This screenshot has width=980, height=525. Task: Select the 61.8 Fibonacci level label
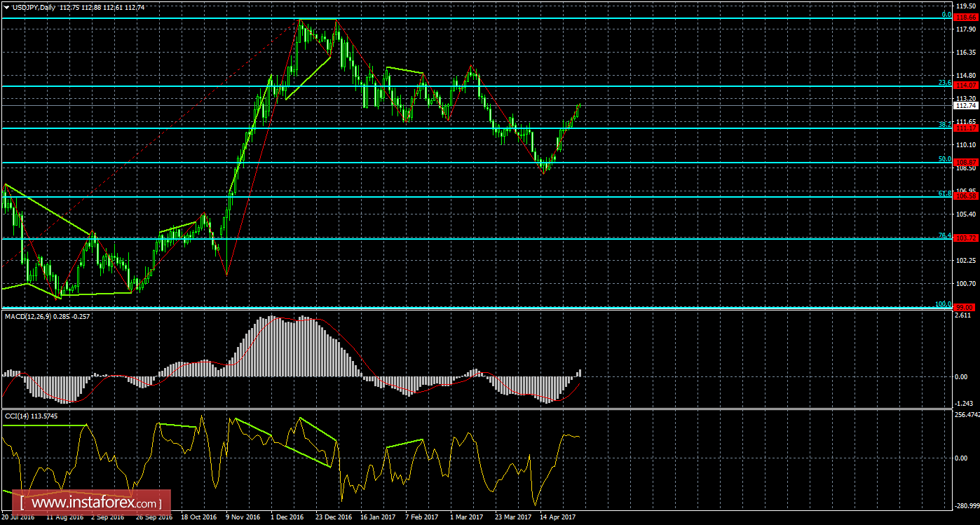944,193
